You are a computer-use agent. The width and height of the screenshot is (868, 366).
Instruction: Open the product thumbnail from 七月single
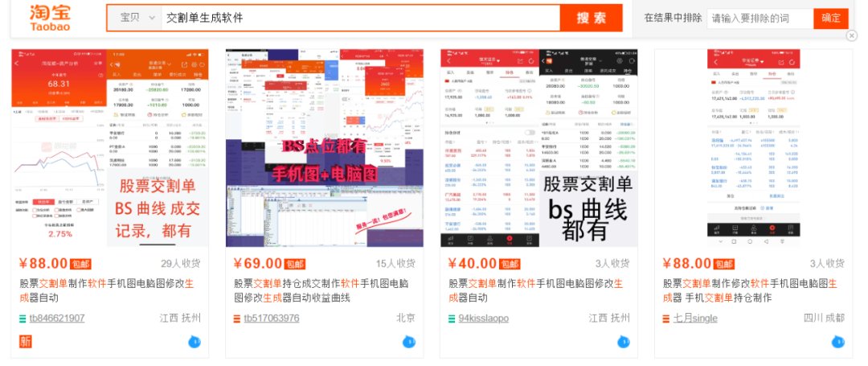(x=753, y=148)
